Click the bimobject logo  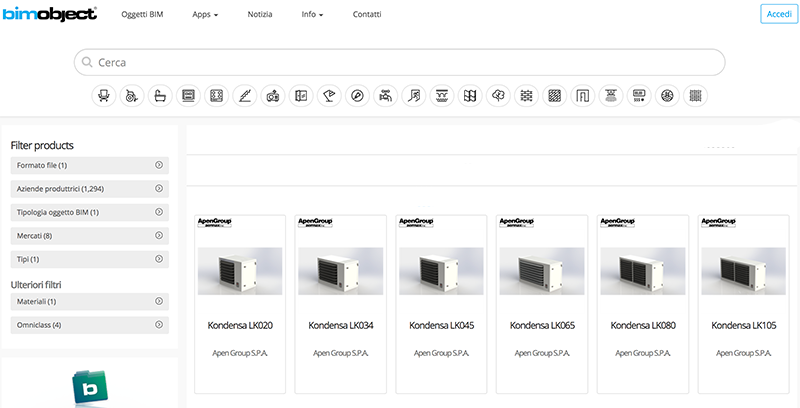[x=49, y=14]
